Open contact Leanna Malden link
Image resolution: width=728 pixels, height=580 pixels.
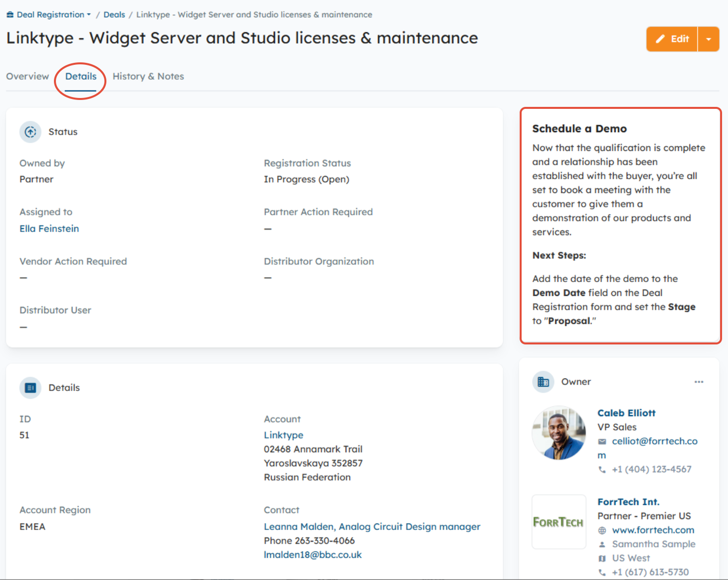(372, 527)
